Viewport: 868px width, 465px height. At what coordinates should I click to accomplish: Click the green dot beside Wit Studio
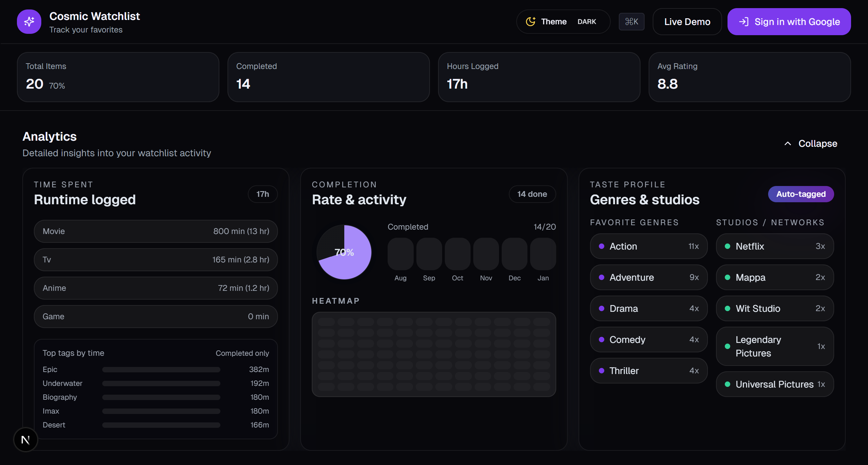coord(728,308)
